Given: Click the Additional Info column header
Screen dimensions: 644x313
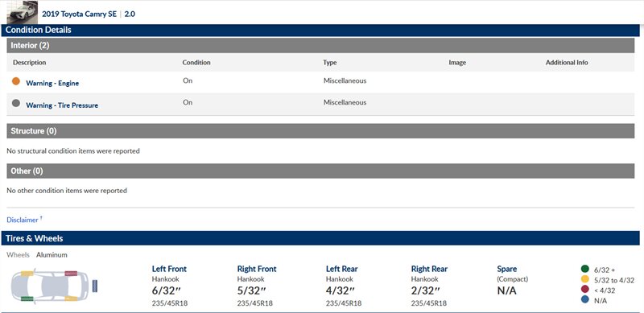Looking at the screenshot, I should pos(567,63).
